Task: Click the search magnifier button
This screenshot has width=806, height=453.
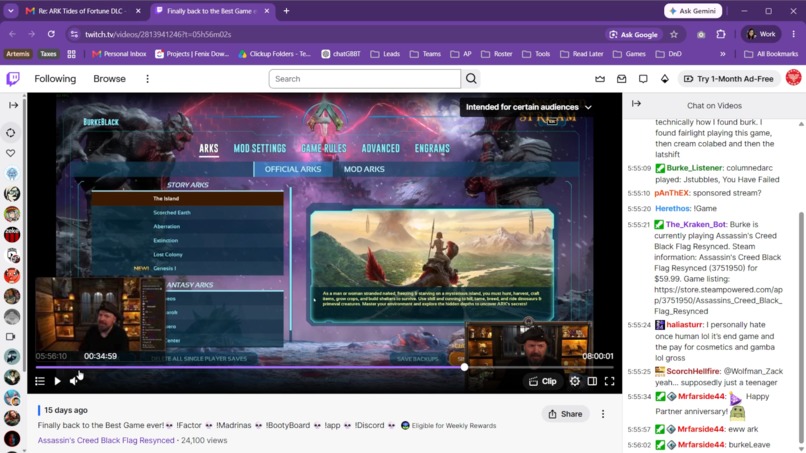Action: [x=471, y=79]
